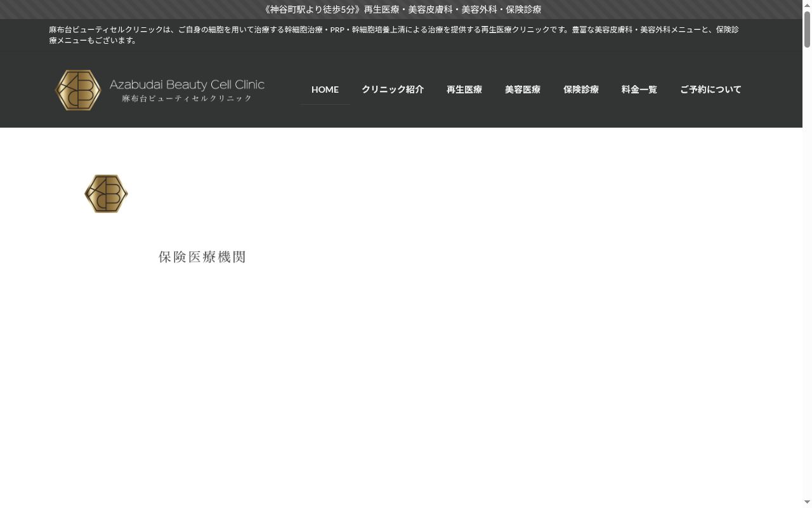The width and height of the screenshot is (812, 508).
Task: Click the clinic description paragraph starting 麻布台ビューティセルクリニックは
Action: (394, 35)
